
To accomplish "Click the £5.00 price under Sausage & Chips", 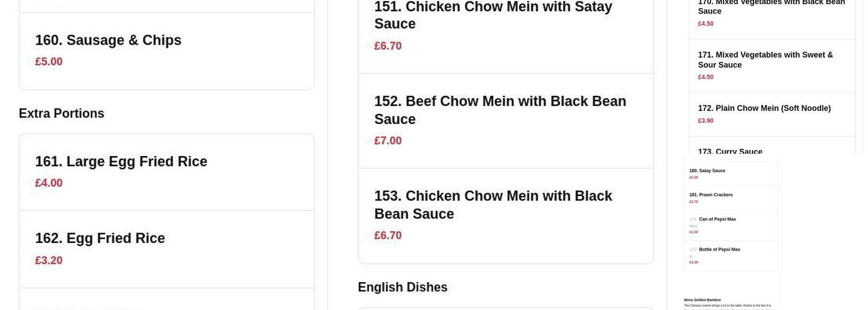I will pyautogui.click(x=48, y=62).
